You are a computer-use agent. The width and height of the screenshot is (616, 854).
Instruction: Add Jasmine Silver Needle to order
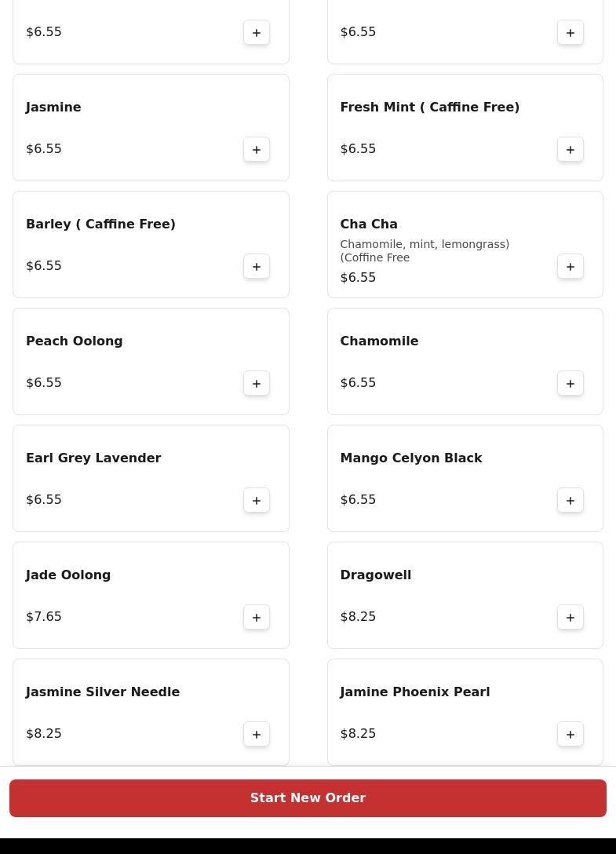coord(257,734)
